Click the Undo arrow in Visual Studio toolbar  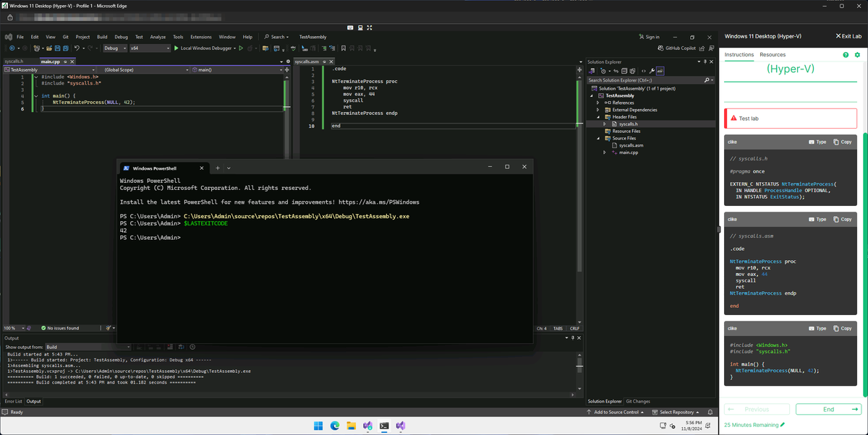(x=77, y=48)
